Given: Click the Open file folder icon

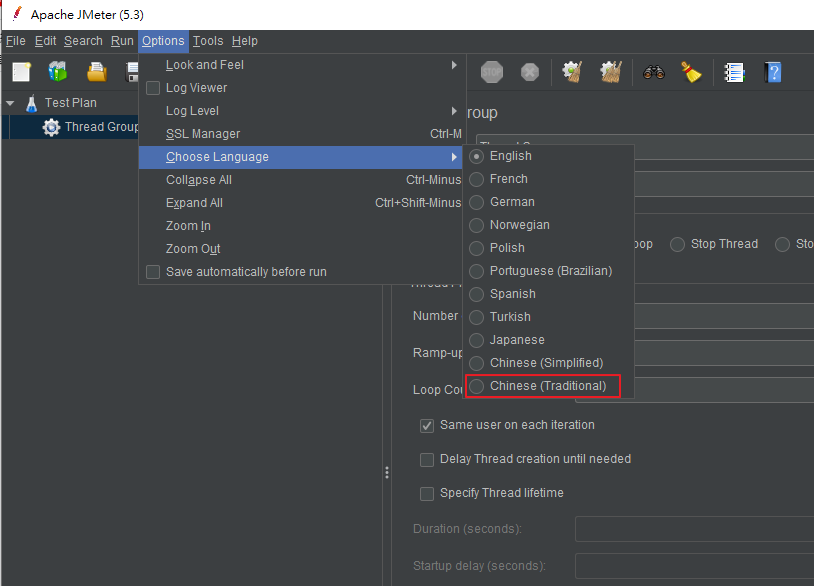Looking at the screenshot, I should pos(96,72).
